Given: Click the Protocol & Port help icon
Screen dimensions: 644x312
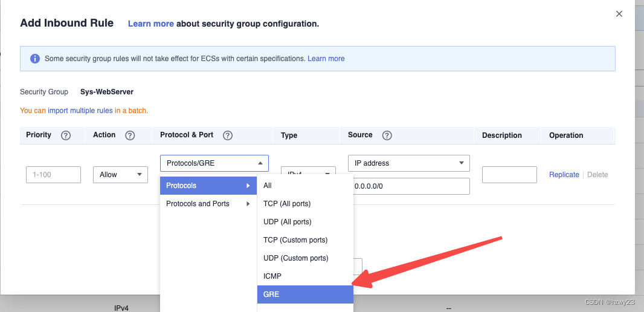Looking at the screenshot, I should (x=228, y=135).
